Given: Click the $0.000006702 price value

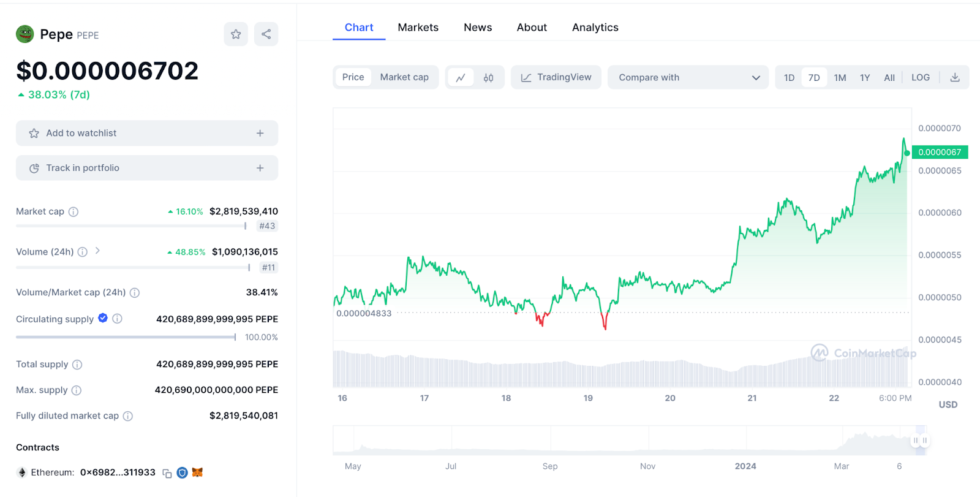Looking at the screenshot, I should pos(107,71).
